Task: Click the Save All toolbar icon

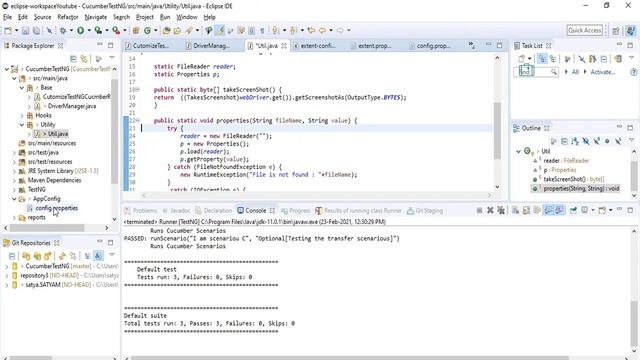Action: click(x=36, y=30)
